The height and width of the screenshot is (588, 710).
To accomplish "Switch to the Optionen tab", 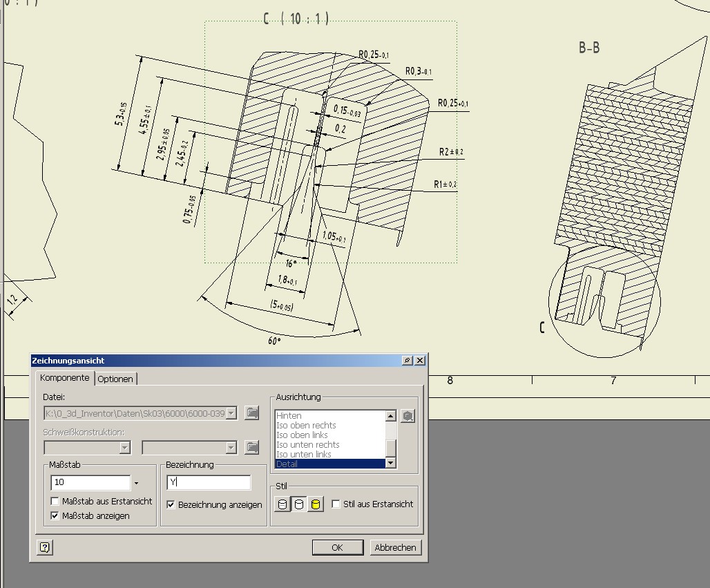I will click(x=115, y=379).
